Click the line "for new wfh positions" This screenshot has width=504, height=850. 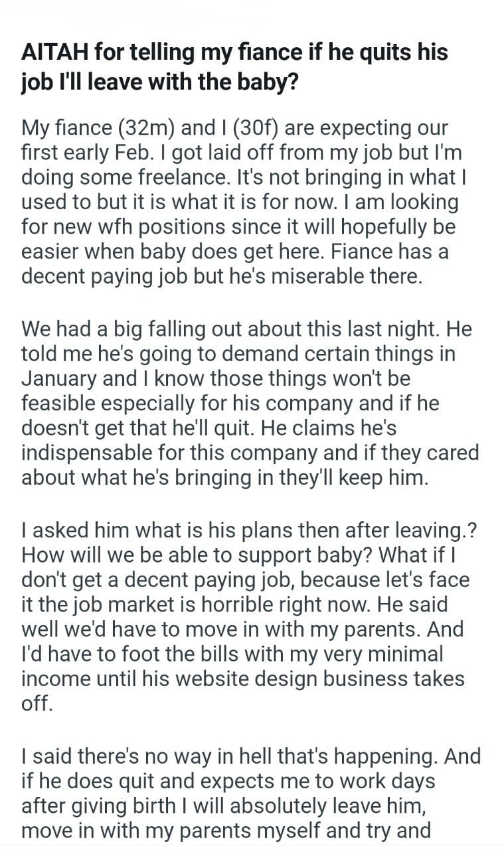pos(240,226)
